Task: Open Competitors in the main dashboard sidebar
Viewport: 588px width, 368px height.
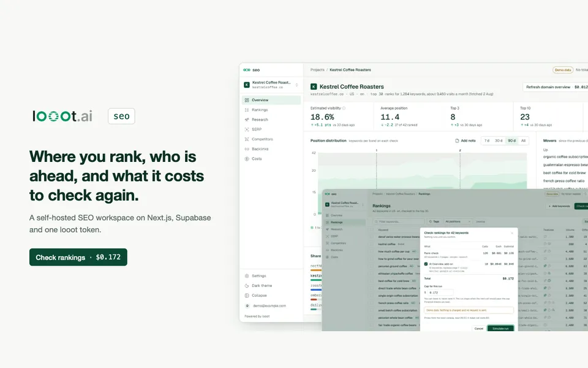Action: click(x=271, y=139)
